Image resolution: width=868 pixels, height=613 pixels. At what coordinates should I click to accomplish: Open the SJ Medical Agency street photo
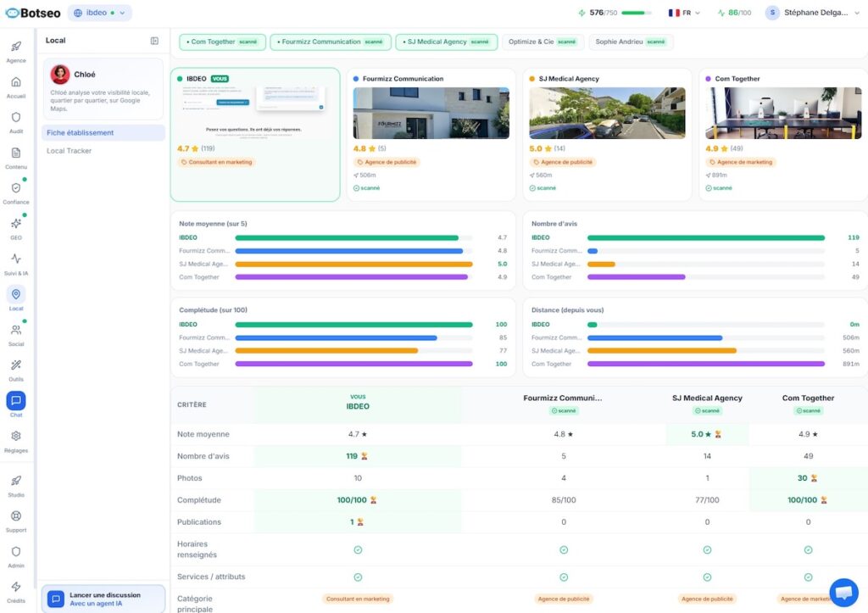pyautogui.click(x=607, y=113)
